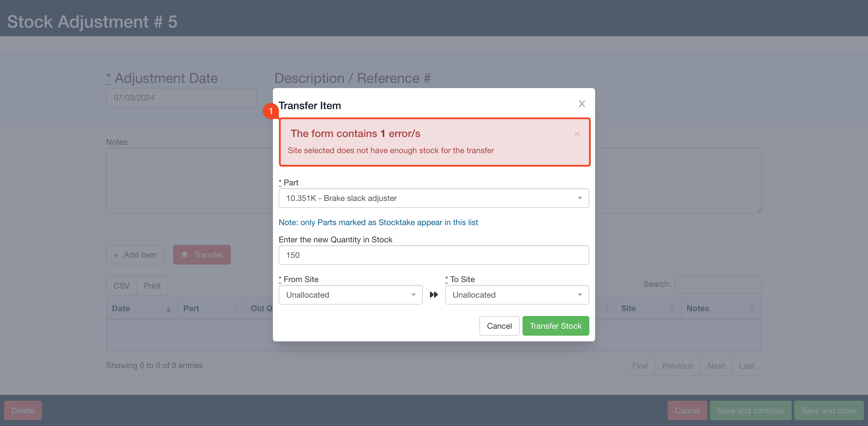This screenshot has width=868, height=426.
Task: Go to the Next page of entries
Action: (x=716, y=366)
